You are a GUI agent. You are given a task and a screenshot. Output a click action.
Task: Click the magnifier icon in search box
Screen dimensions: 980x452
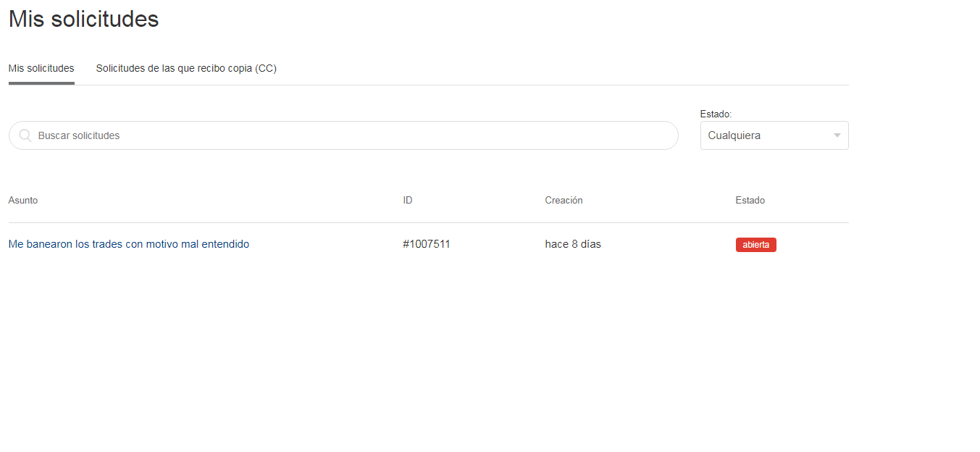point(25,135)
